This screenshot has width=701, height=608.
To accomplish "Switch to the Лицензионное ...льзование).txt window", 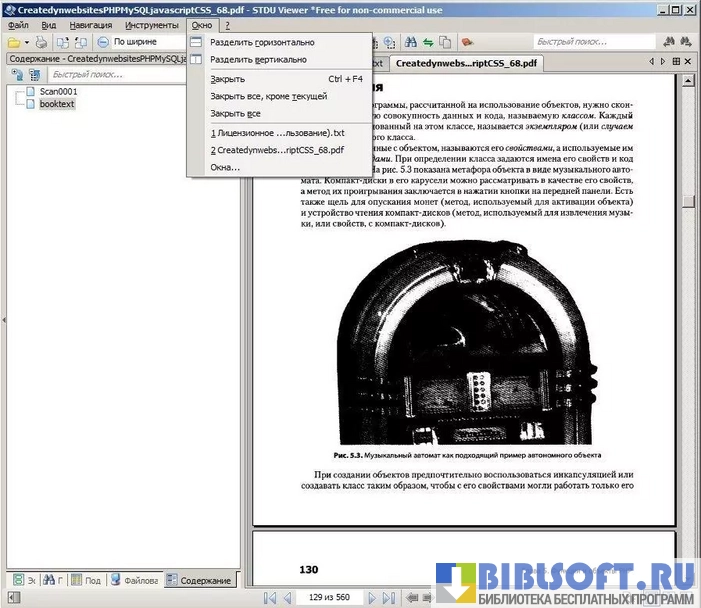I will pyautogui.click(x=277, y=132).
